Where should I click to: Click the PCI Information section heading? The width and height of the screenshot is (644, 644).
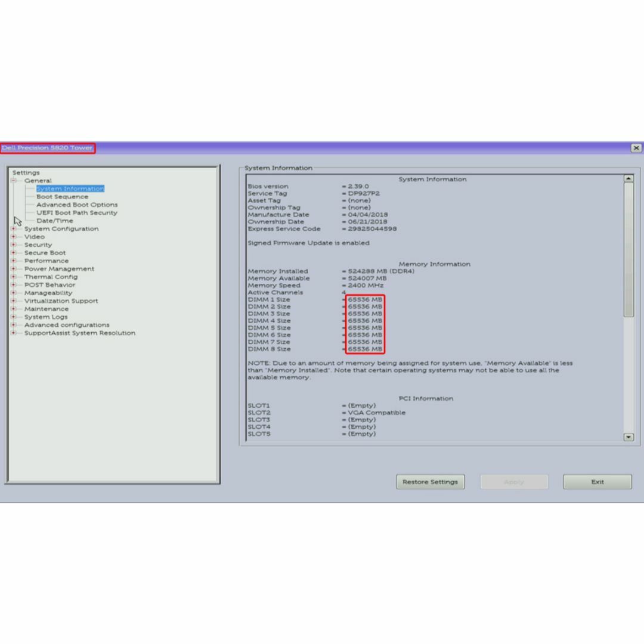tap(426, 398)
